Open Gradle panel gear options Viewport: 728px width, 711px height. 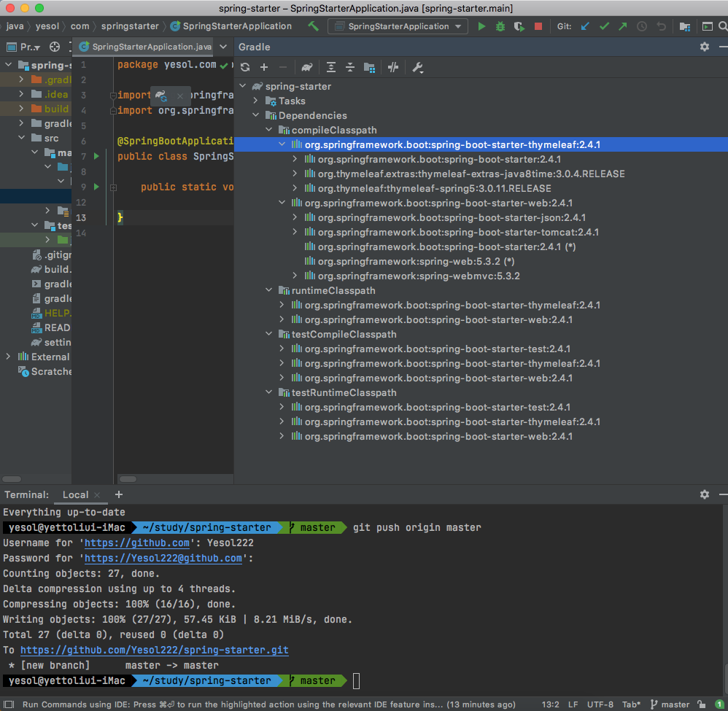click(x=705, y=47)
